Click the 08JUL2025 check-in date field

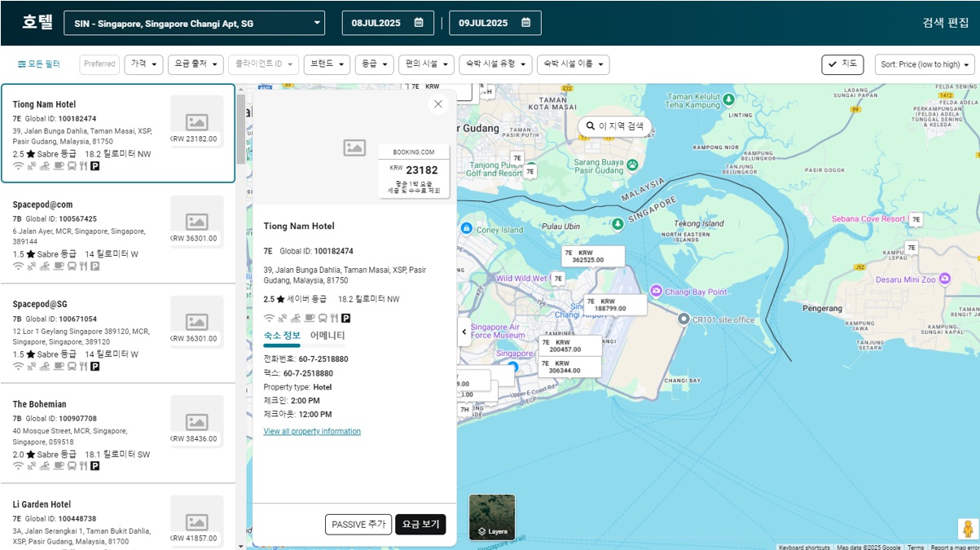pos(389,23)
